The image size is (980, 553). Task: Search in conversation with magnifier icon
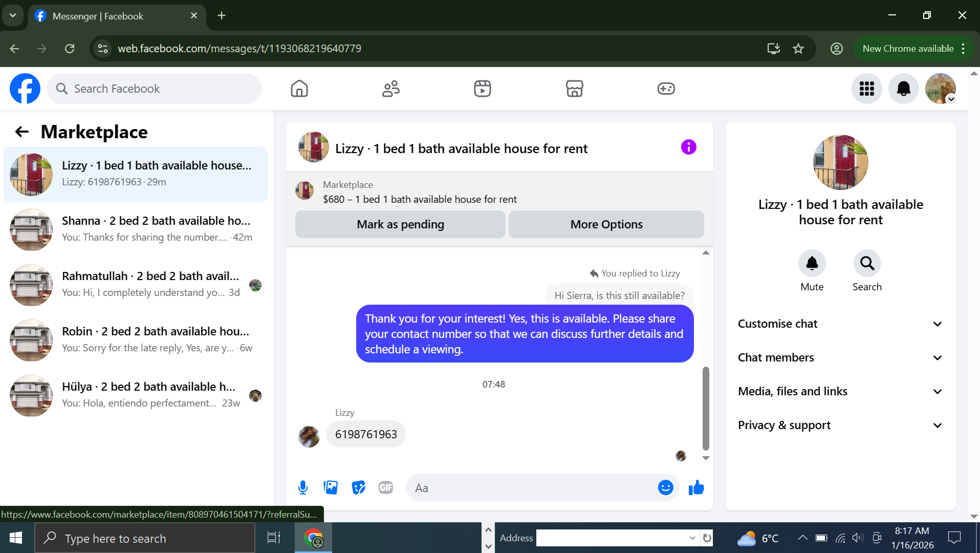pyautogui.click(x=867, y=263)
